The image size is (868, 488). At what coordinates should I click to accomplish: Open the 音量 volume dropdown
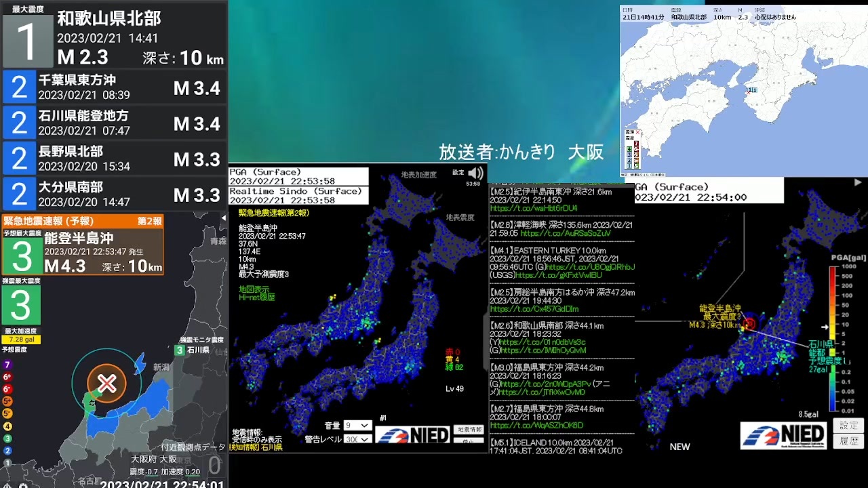click(357, 426)
